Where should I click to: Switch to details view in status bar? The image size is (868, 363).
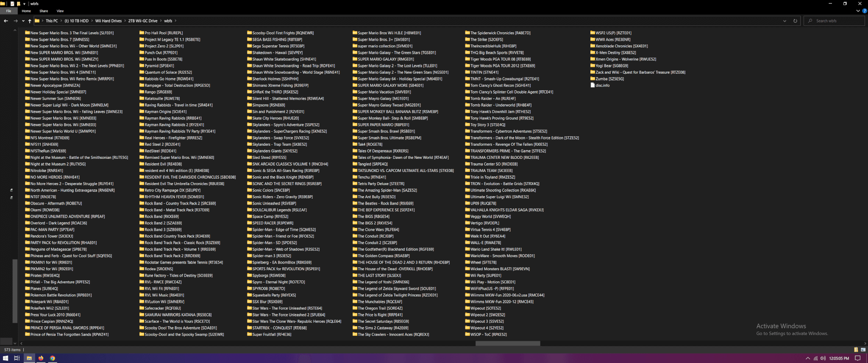(x=856, y=350)
